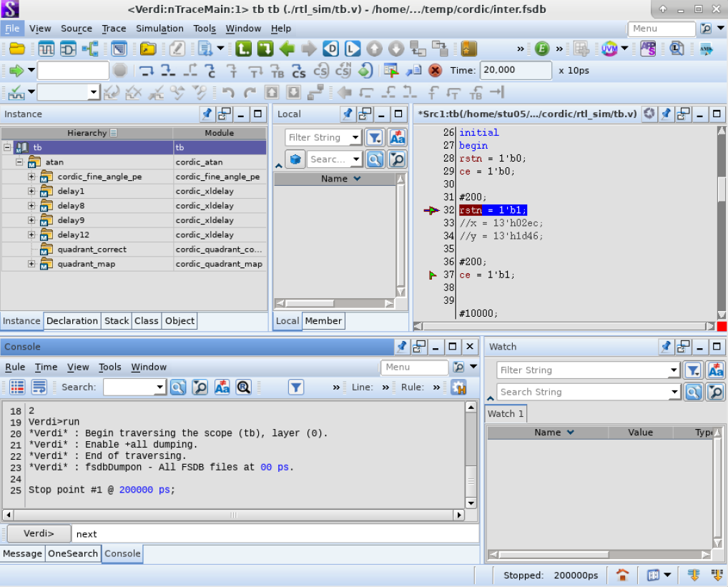Click the green Run simulation arrow
Viewport: 728px width, 587px height.
pyautogui.click(x=16, y=71)
